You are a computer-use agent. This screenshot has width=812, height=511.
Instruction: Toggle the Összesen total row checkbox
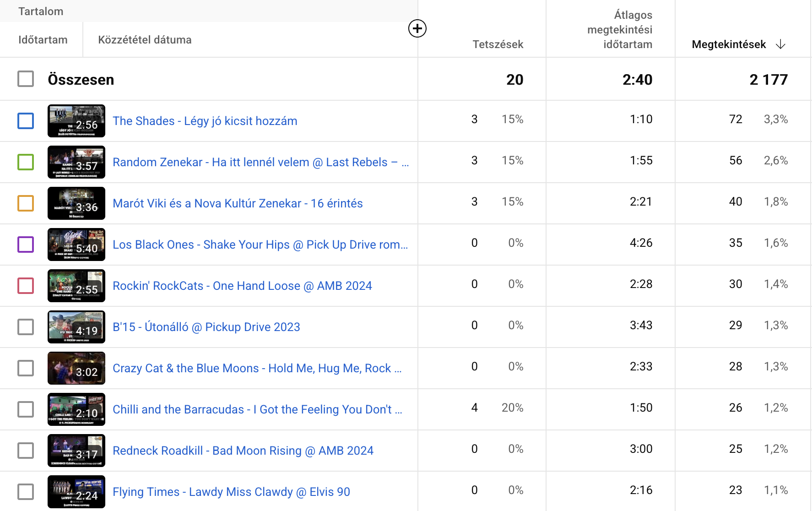coord(26,79)
